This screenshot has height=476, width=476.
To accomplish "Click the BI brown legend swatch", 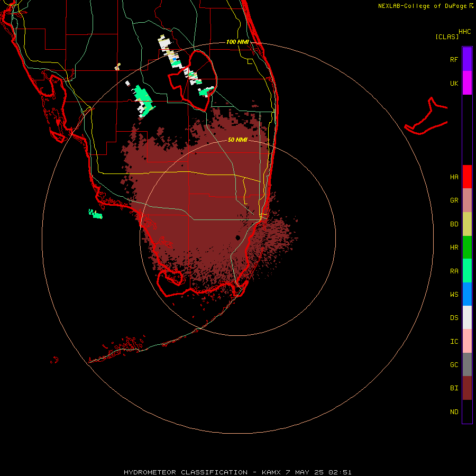I will tap(467, 388).
